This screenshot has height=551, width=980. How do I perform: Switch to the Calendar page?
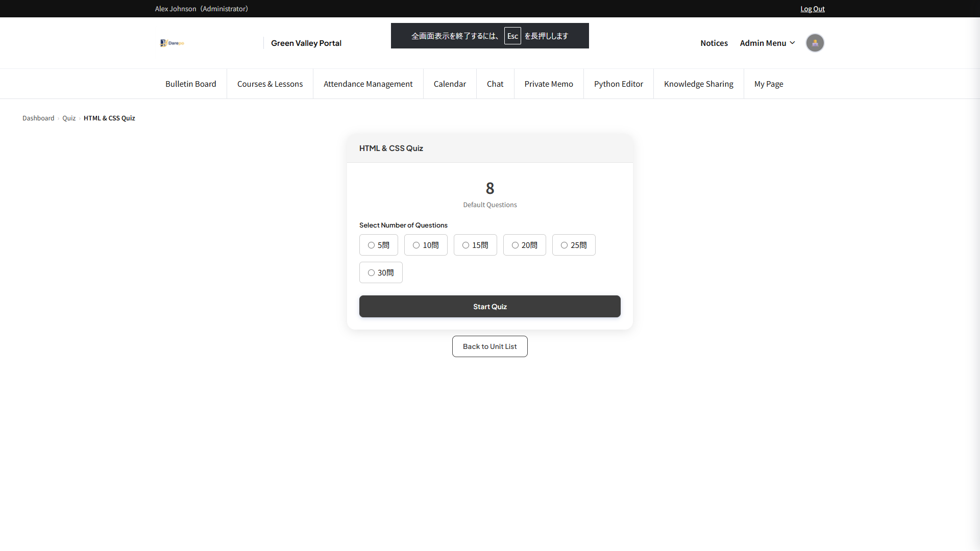(450, 84)
